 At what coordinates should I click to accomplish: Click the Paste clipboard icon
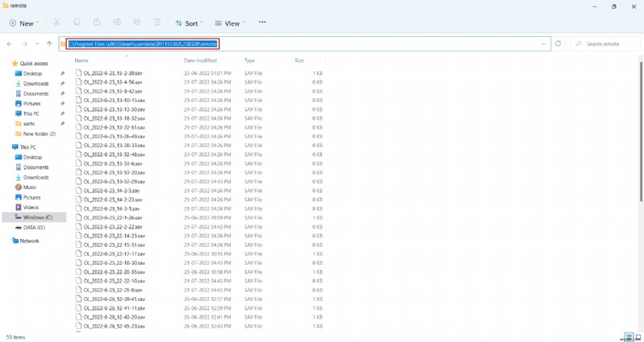pos(97,23)
